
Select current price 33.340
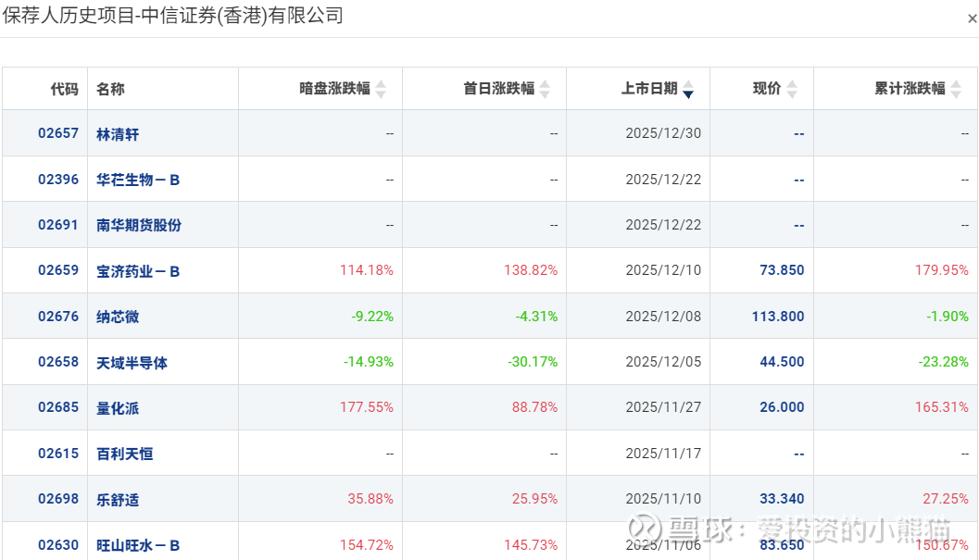coord(782,499)
